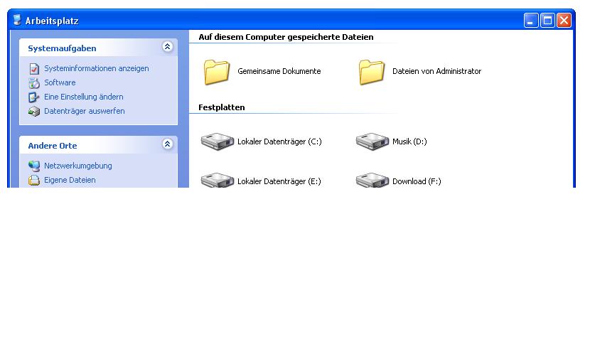Click the Eine Einstellung ändern icon

coord(34,97)
